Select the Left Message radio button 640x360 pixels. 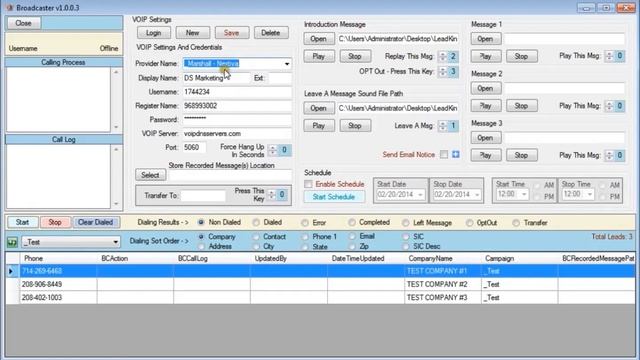click(x=405, y=223)
